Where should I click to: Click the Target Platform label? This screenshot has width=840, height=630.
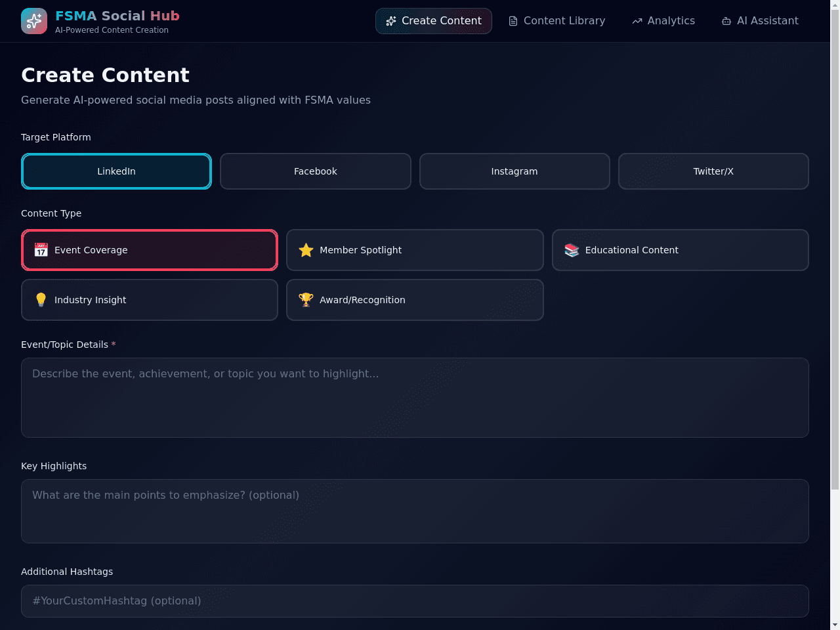point(56,137)
